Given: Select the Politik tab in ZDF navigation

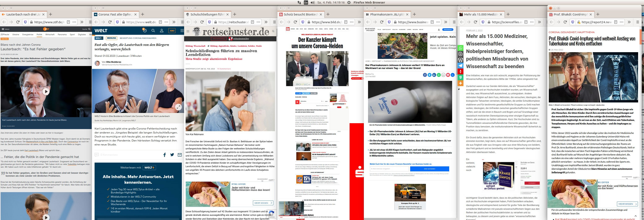Looking at the screenshot, I should [39, 34].
